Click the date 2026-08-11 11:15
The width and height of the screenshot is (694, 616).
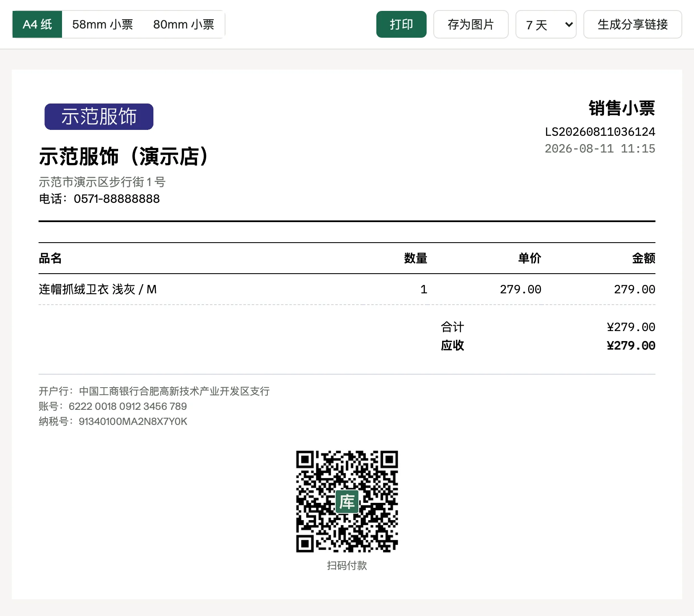click(600, 149)
